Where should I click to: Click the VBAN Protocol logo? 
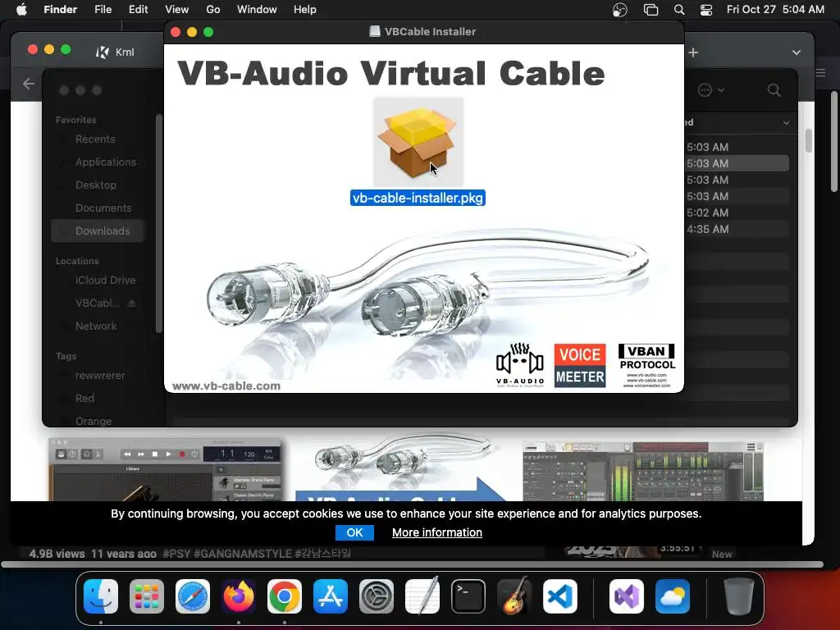[x=646, y=365]
